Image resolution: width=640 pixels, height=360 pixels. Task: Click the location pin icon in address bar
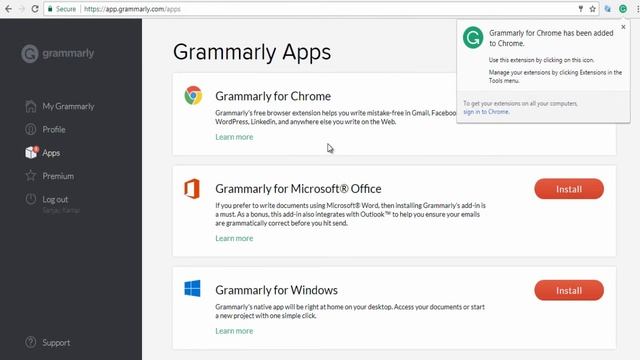click(580, 9)
